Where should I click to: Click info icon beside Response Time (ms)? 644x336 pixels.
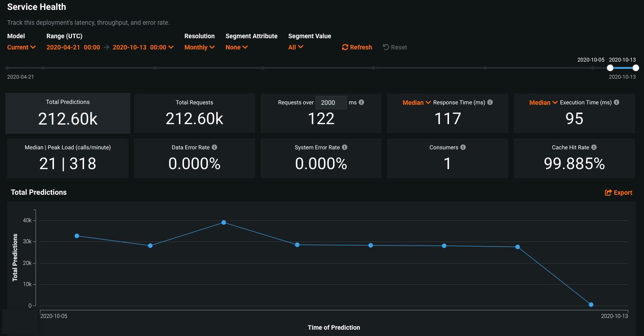pyautogui.click(x=490, y=103)
